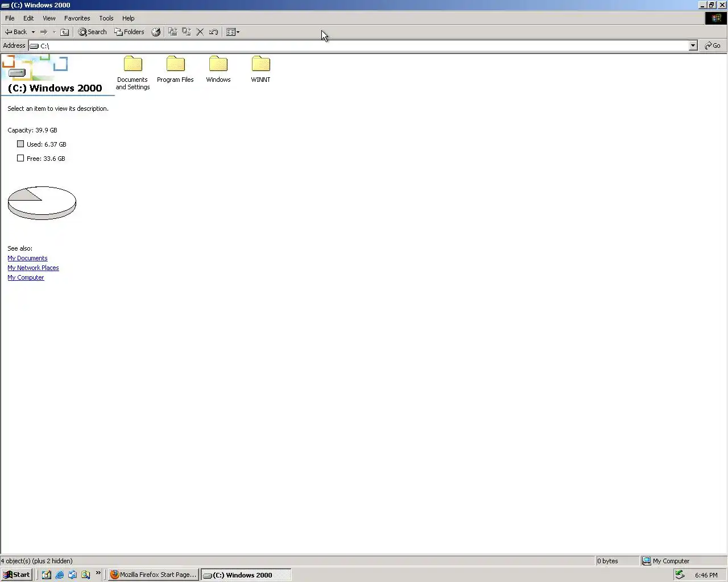The image size is (728, 582).
Task: Open the Views button menu
Action: tap(233, 32)
